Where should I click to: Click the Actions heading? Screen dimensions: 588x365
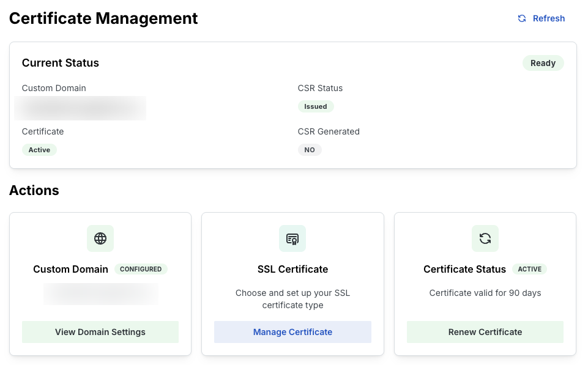[x=34, y=190]
